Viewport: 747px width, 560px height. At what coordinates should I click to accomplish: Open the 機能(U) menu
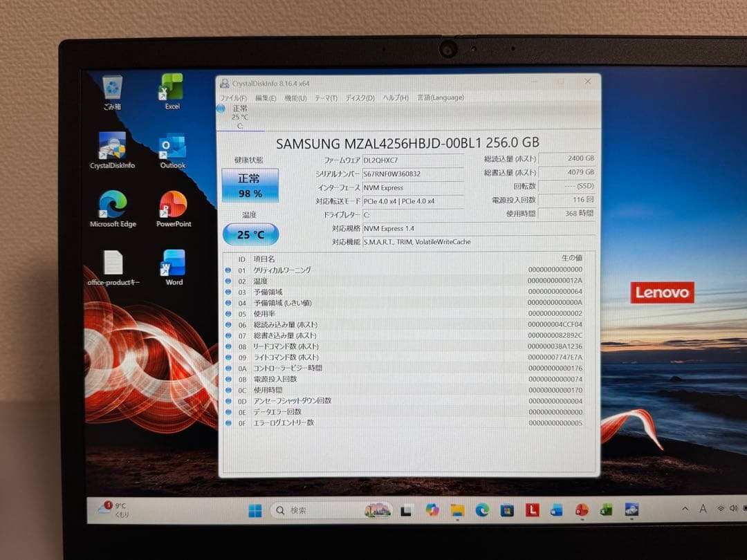point(295,97)
